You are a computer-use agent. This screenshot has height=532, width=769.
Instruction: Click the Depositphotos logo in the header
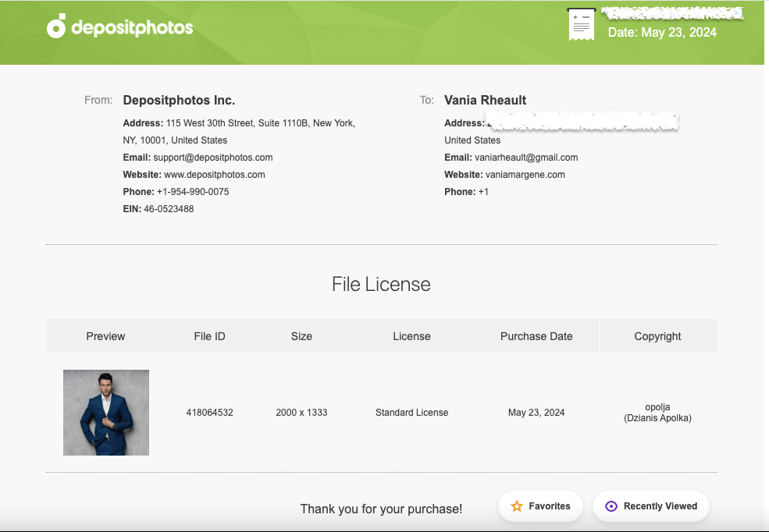tap(119, 27)
